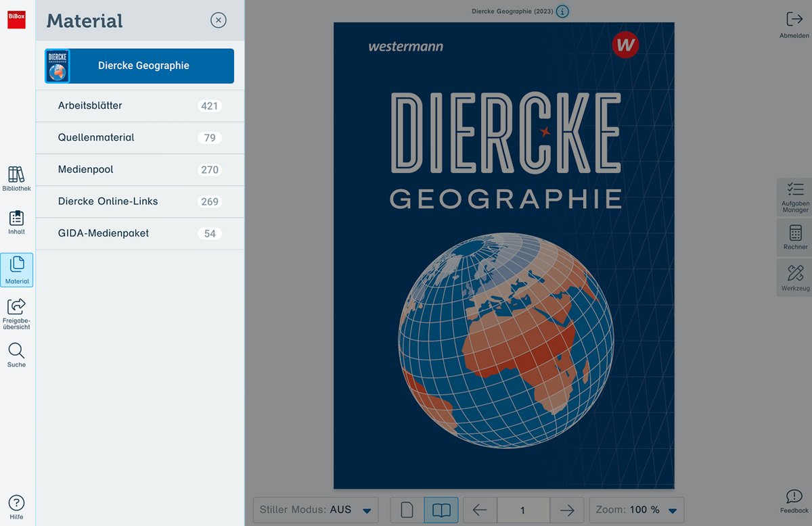The image size is (812, 526).
Task: Switch to double page view
Action: 441,510
